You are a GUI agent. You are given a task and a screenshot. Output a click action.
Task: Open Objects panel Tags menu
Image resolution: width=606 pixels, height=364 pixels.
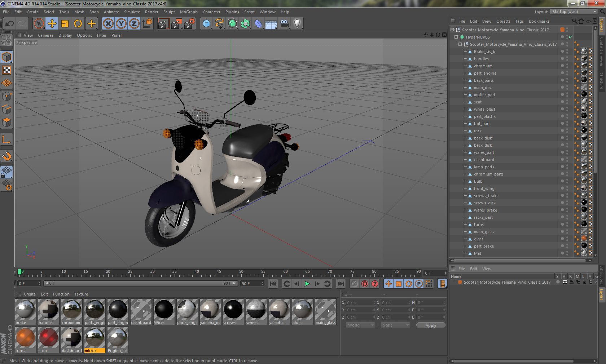coord(519,21)
